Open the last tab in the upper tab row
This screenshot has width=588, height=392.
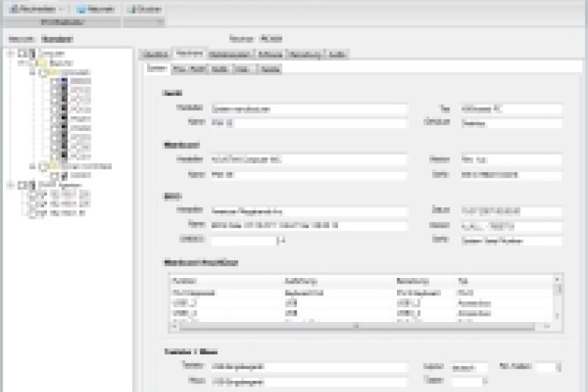pyautogui.click(x=337, y=55)
